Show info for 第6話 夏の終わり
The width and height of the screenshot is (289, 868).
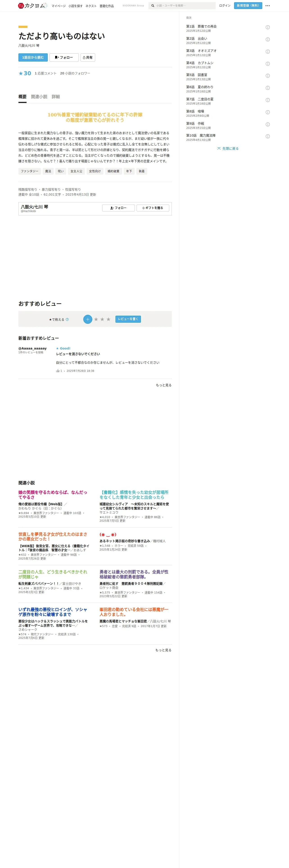pyautogui.click(x=267, y=88)
